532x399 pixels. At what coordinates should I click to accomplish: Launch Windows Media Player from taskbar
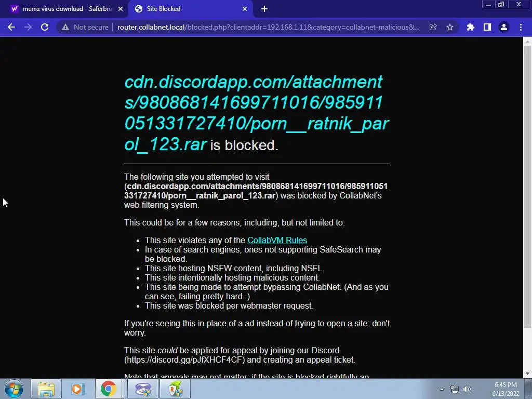[77, 389]
